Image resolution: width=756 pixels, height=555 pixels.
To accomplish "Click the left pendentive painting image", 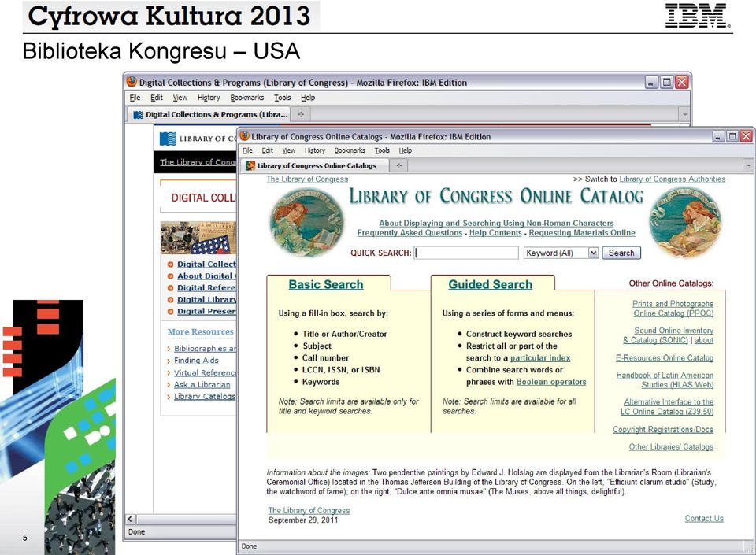I will 306,223.
